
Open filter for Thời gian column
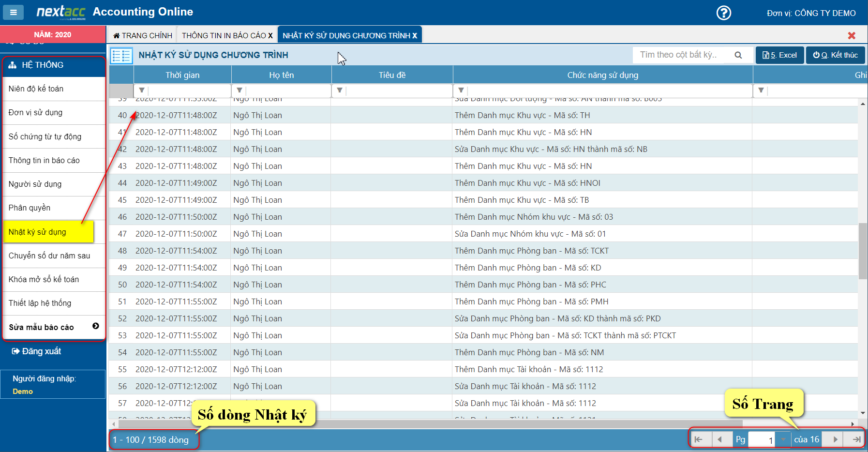tap(142, 90)
